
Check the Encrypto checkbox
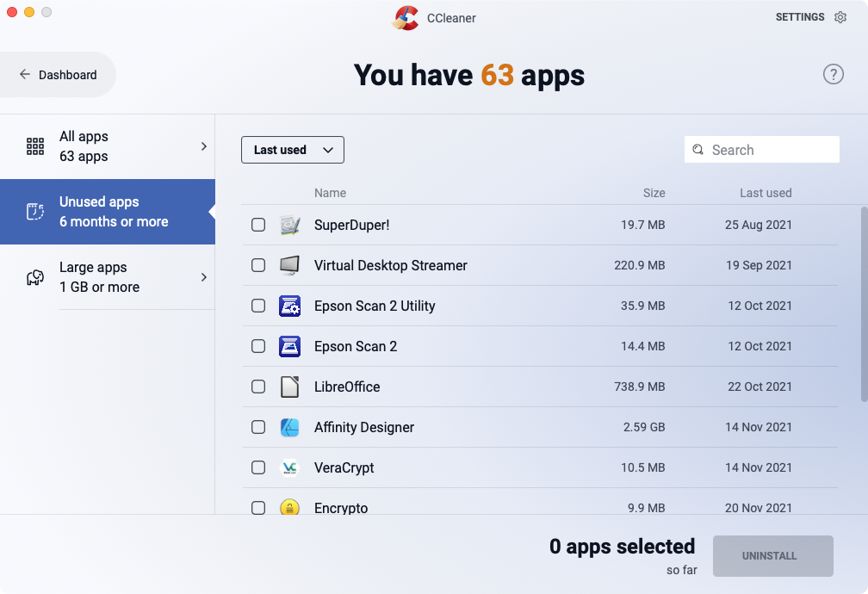point(258,508)
